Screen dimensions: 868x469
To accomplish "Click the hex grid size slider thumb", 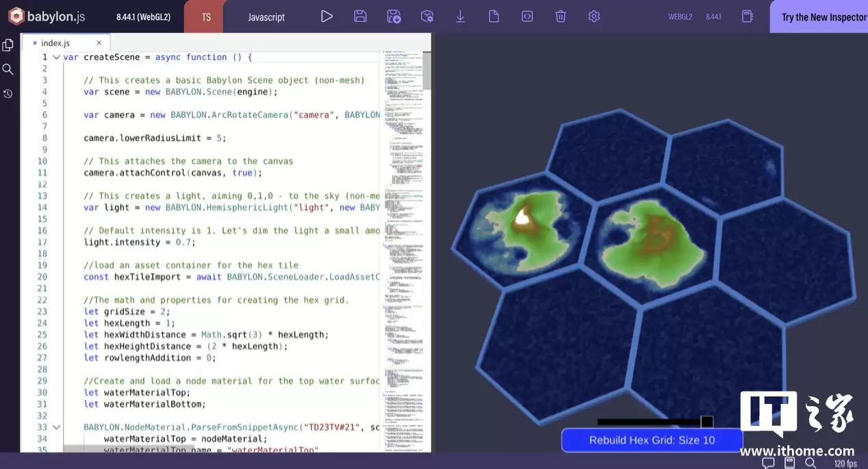I will pos(706,422).
